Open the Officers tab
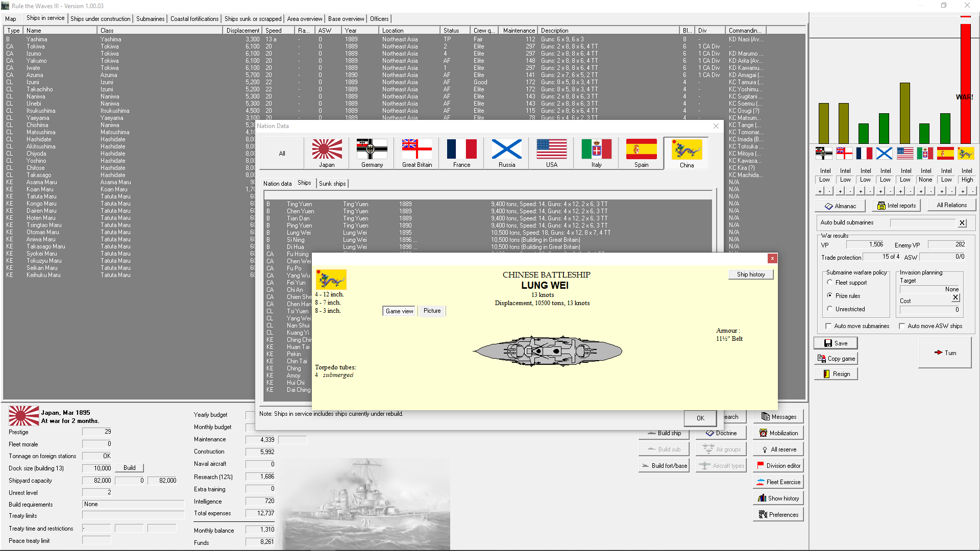The width and height of the screenshot is (980, 551). point(379,19)
